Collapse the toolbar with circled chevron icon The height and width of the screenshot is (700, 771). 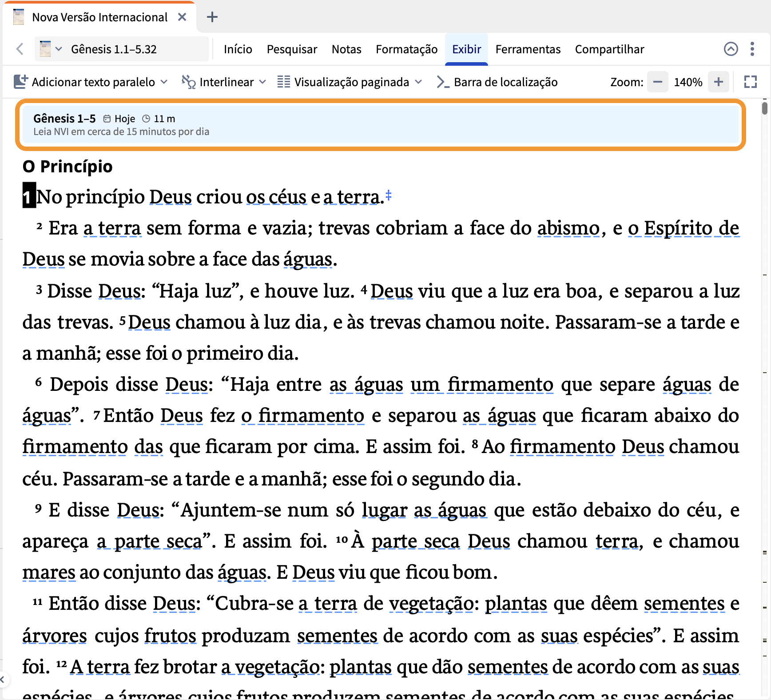click(731, 49)
